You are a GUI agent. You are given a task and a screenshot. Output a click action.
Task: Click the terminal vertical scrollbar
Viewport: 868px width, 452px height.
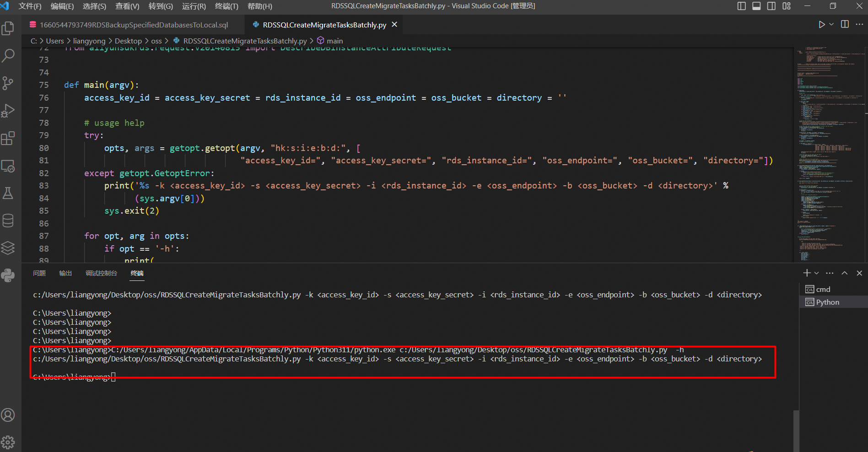pyautogui.click(x=796, y=430)
